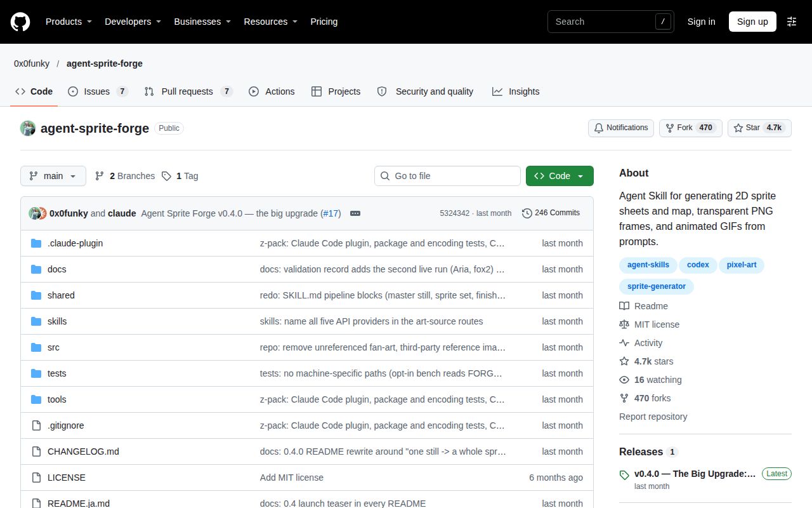Click the commit details ellipsis icon

pyautogui.click(x=355, y=213)
